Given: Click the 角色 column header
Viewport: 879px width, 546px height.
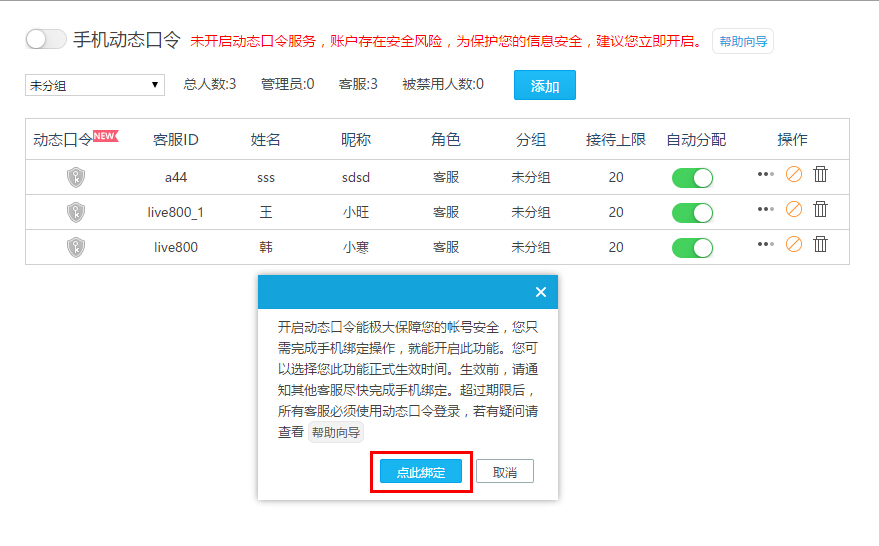Looking at the screenshot, I should coord(446,140).
